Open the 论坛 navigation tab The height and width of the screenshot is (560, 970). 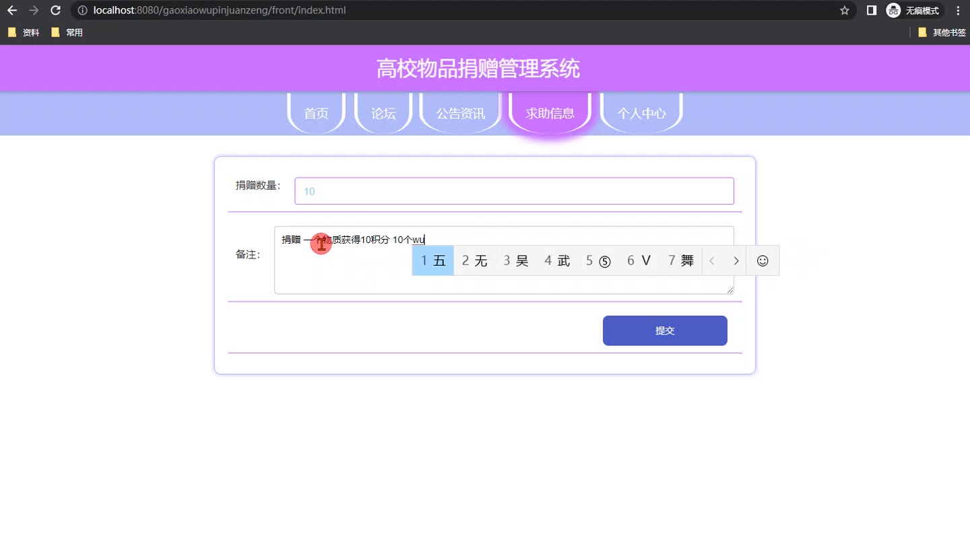click(x=383, y=112)
